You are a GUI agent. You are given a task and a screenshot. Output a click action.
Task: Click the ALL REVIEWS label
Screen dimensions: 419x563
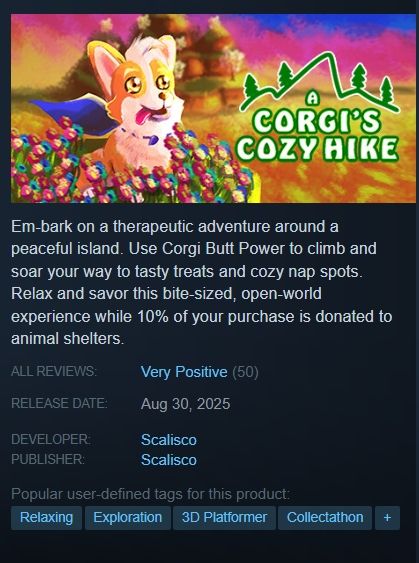(54, 371)
